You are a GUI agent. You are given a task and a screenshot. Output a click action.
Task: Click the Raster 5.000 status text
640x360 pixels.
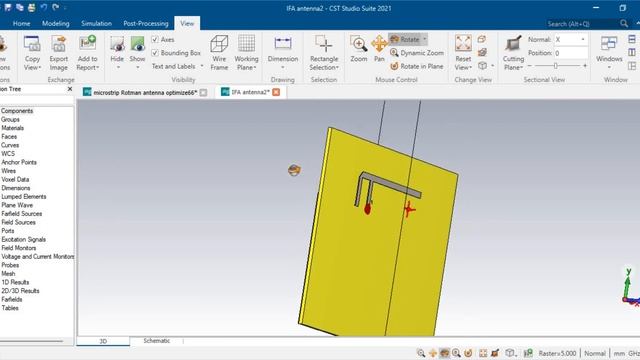tap(557, 353)
